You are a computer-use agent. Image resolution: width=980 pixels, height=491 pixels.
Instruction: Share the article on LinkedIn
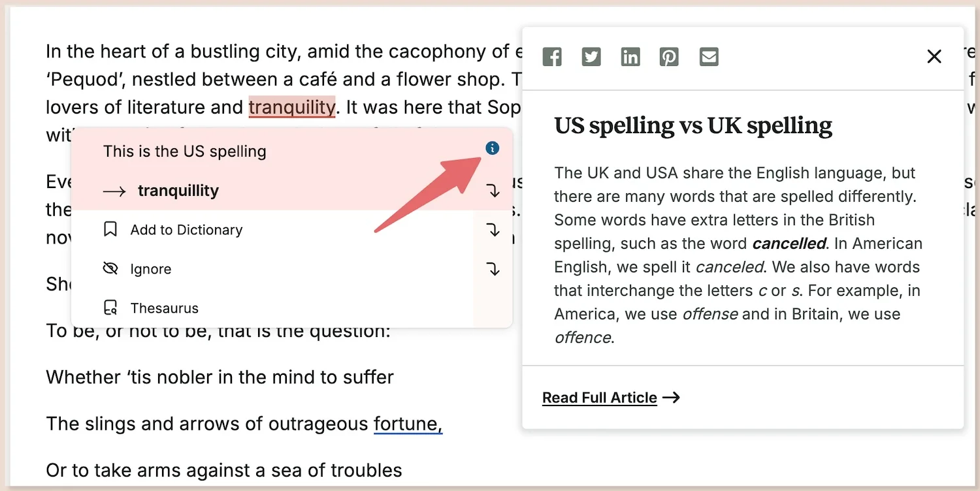(x=630, y=57)
